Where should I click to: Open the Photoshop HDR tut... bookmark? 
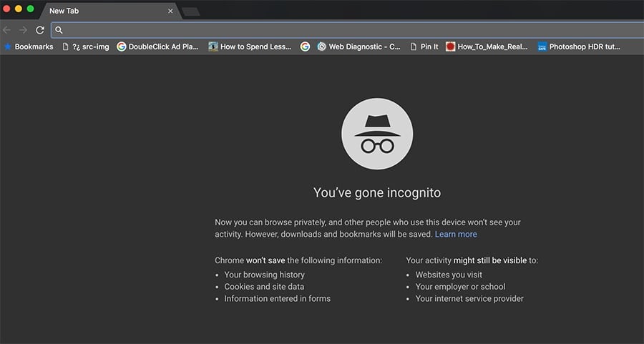pyautogui.click(x=579, y=46)
